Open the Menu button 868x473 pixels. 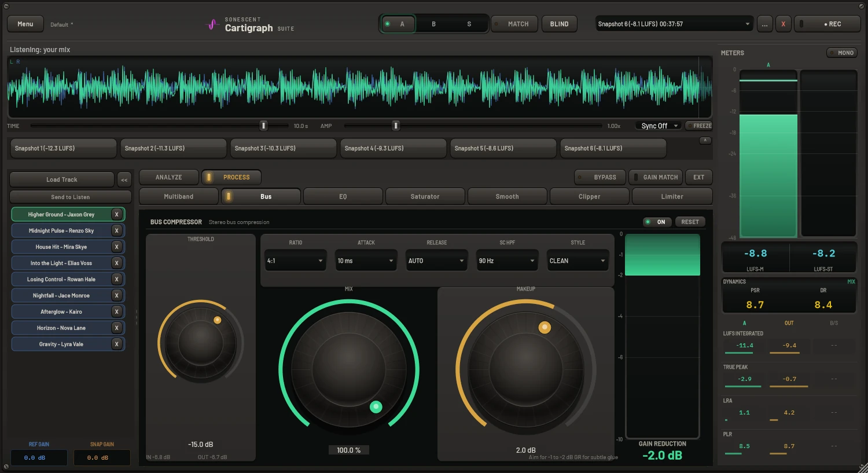pos(25,24)
